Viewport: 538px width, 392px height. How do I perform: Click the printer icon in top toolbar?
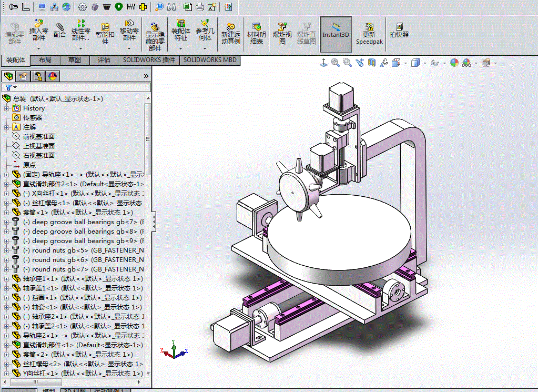(200, 7)
